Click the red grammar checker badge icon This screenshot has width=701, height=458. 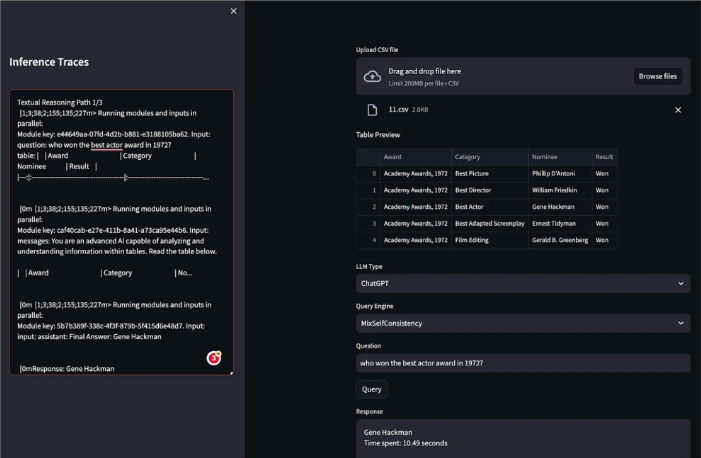pos(214,358)
